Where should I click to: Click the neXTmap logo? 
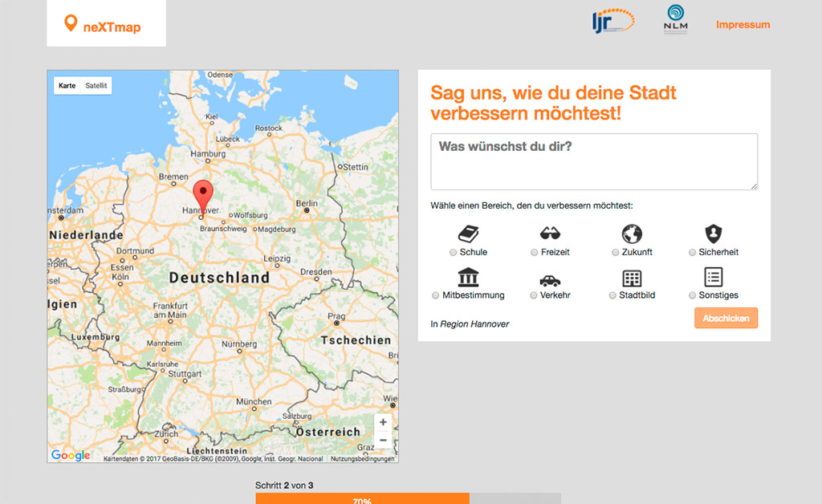[103, 26]
